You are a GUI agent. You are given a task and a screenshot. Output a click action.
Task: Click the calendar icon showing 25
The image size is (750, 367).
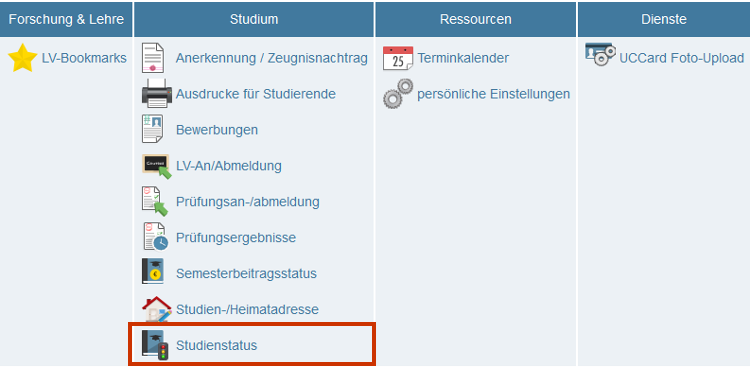pyautogui.click(x=398, y=58)
